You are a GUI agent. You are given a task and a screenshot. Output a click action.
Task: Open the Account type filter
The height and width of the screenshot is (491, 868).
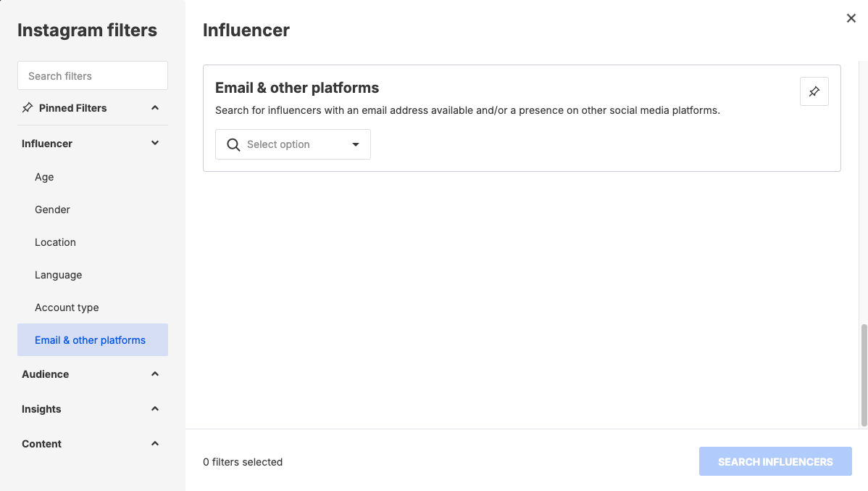[x=67, y=308]
